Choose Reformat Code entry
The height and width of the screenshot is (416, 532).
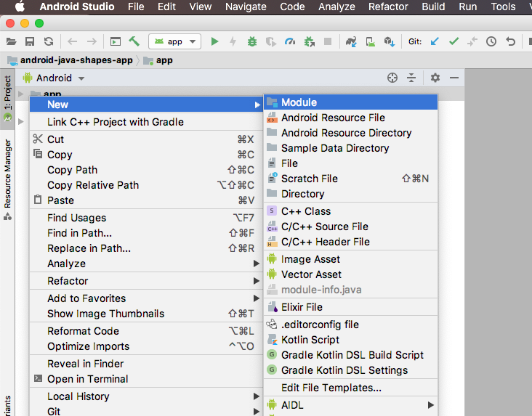click(x=146, y=330)
